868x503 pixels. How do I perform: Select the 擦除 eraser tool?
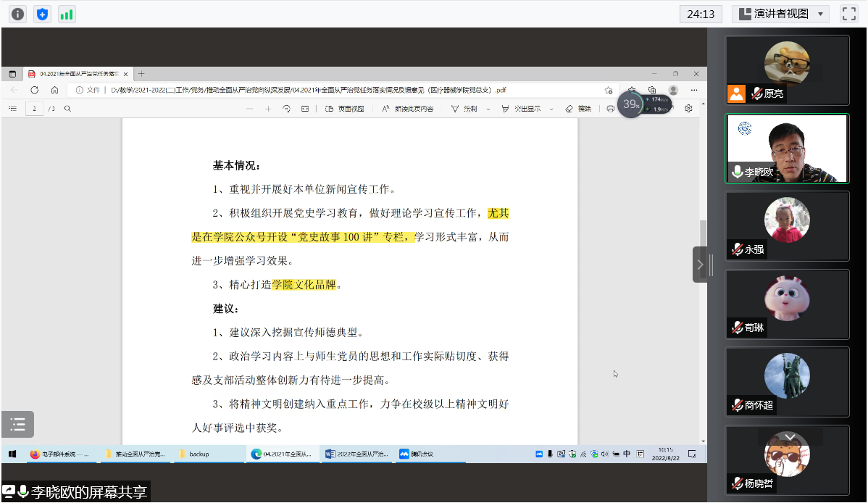(578, 109)
